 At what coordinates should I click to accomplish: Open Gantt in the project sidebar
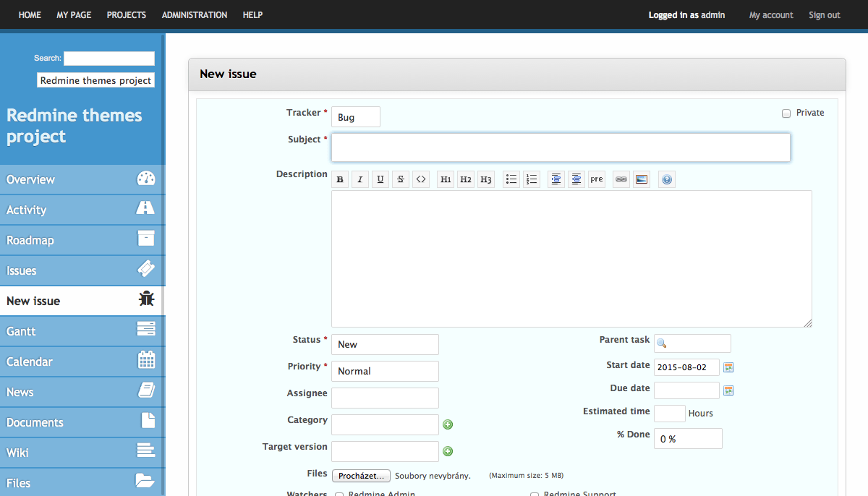click(82, 331)
